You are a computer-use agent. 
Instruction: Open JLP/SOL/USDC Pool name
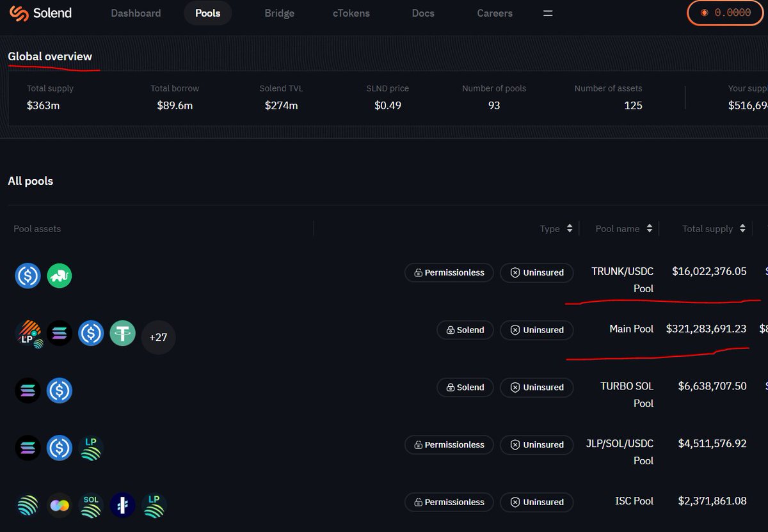tap(621, 451)
